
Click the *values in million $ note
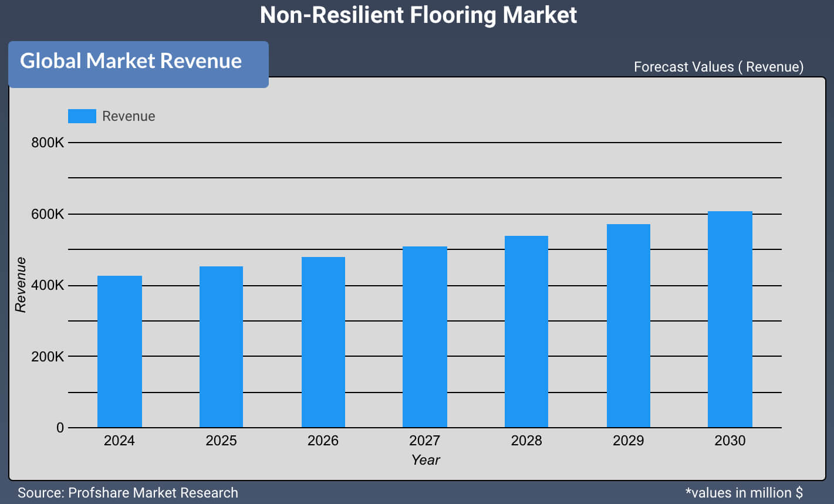744,493
